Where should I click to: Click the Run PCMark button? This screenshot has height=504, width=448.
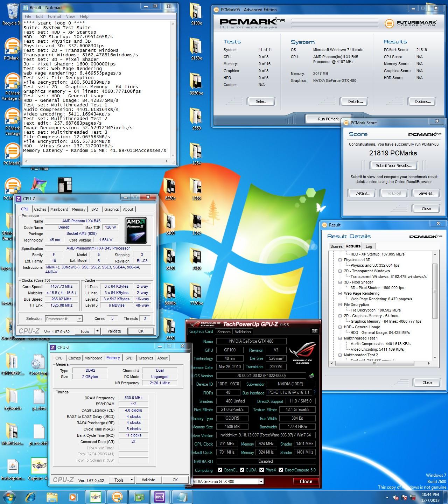tap(328, 119)
